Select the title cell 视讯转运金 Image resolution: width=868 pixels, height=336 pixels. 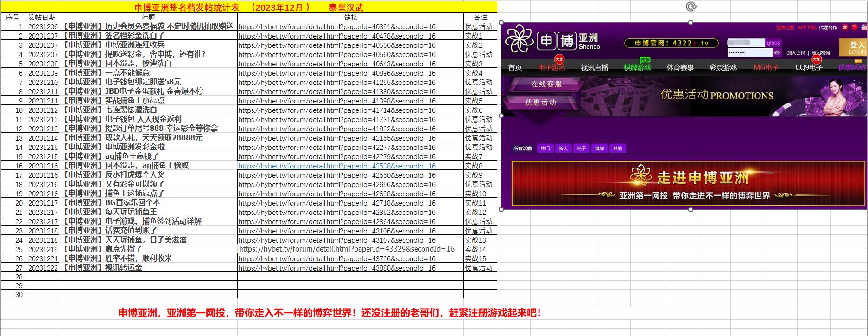pos(148,268)
